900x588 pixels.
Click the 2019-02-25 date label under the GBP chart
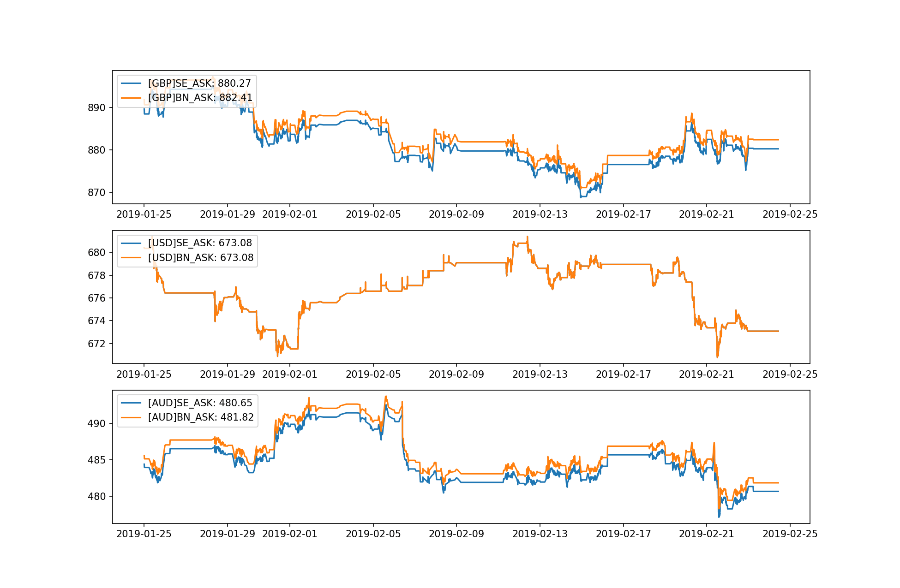(x=790, y=214)
